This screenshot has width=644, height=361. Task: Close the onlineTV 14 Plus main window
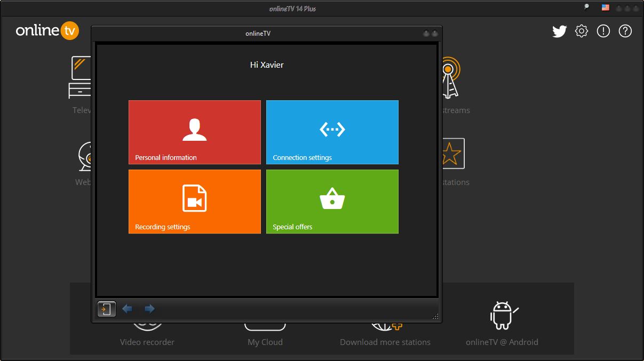coord(635,8)
